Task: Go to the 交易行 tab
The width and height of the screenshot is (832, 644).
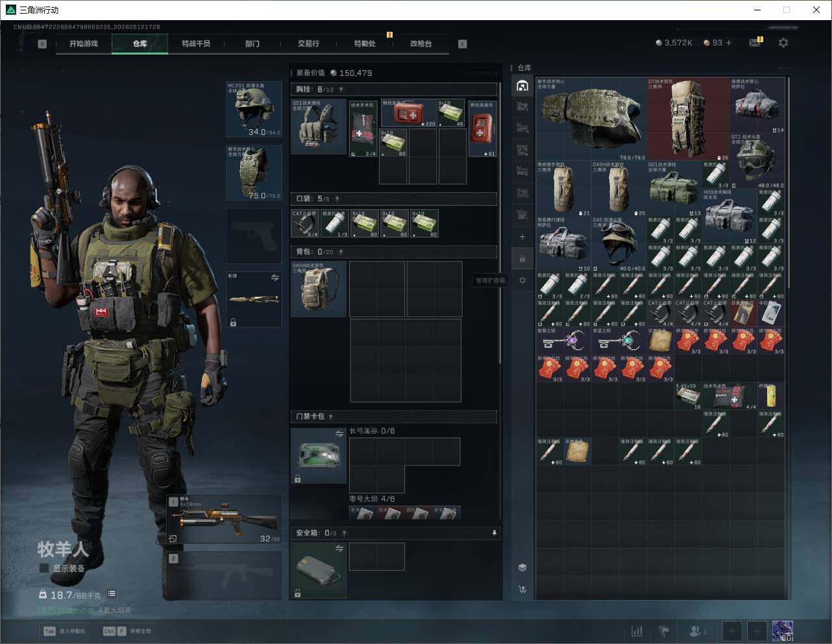Action: 308,43
